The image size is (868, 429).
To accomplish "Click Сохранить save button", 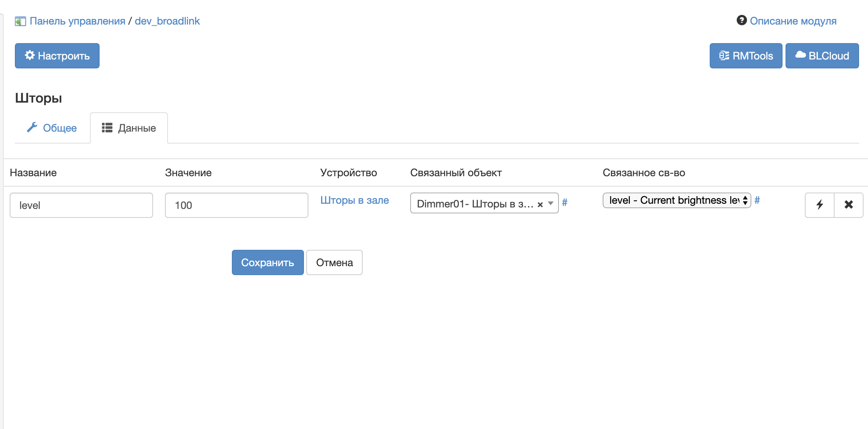I will (268, 262).
